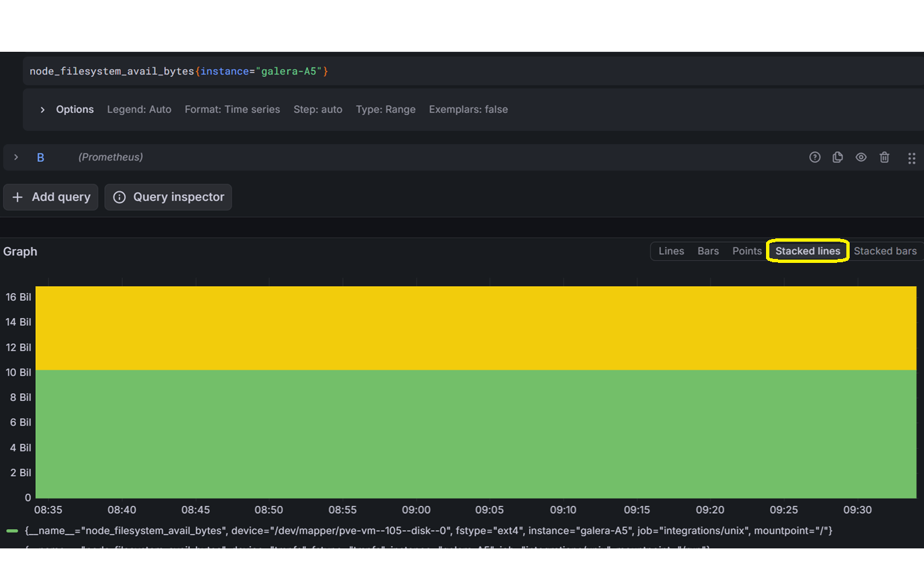Screen dimensions: 924x563
Task: Open Query inspector
Action: tap(168, 197)
